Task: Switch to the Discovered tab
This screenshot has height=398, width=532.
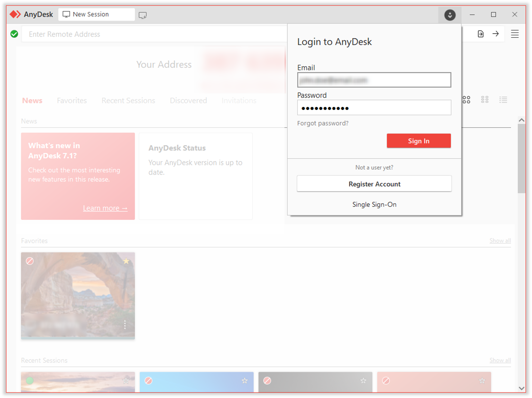Action: tap(188, 101)
